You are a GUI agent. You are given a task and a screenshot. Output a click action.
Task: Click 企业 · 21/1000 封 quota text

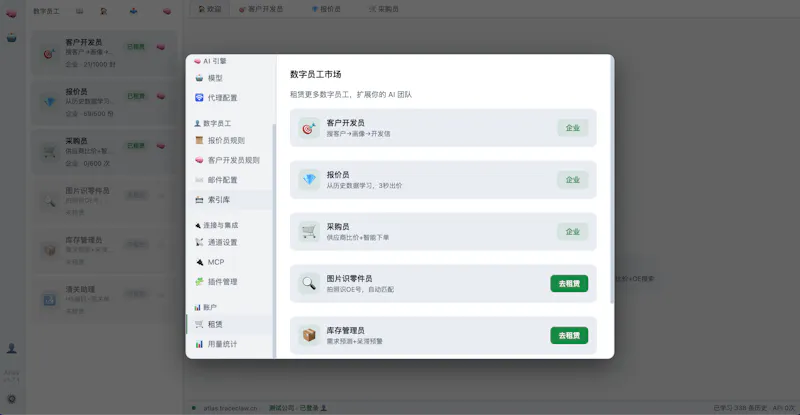pos(90,64)
